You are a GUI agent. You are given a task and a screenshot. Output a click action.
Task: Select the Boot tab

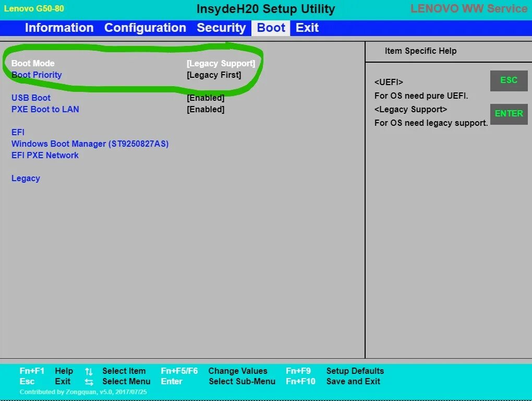click(271, 28)
